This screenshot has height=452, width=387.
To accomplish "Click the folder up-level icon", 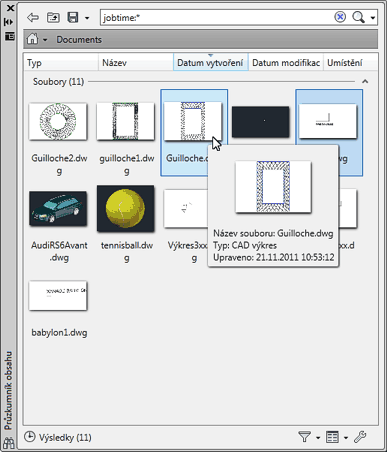I will [53, 17].
